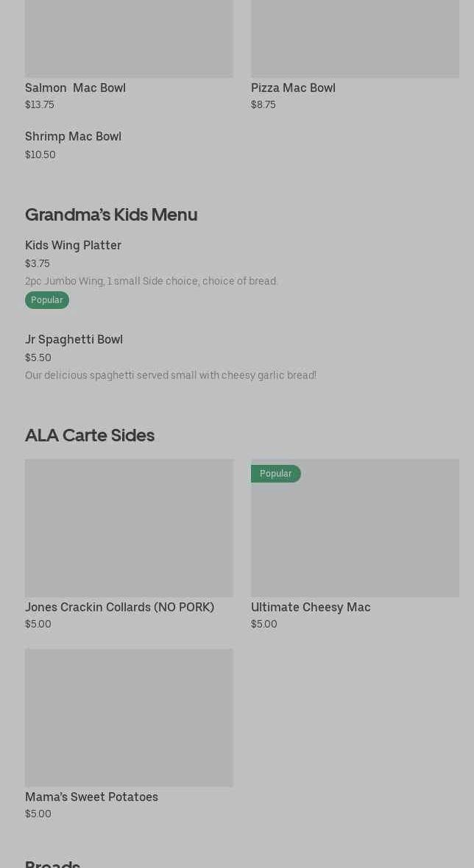
Task: Click the Kids Wing Platter description text
Action: click(x=152, y=281)
